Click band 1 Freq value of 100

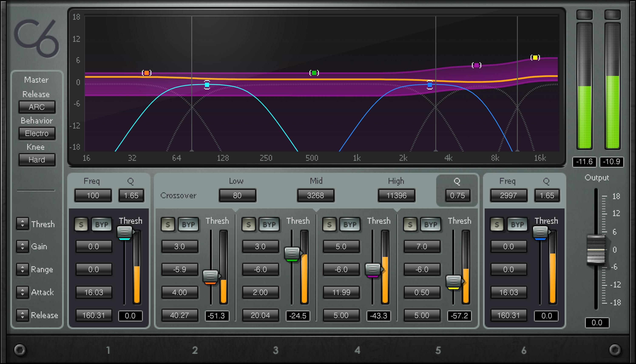click(92, 195)
